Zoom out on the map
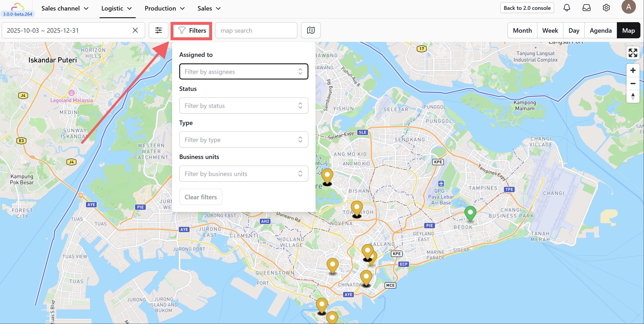 [633, 83]
